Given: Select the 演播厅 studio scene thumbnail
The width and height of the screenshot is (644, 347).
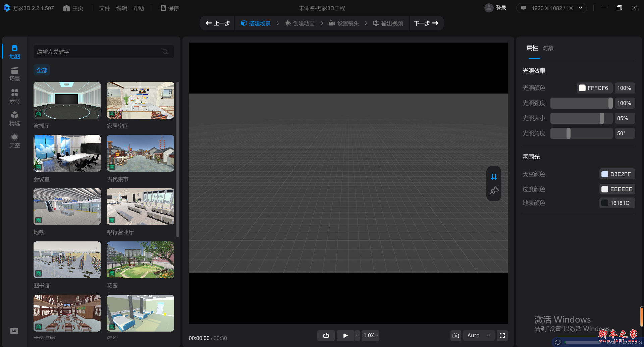Looking at the screenshot, I should 66,100.
